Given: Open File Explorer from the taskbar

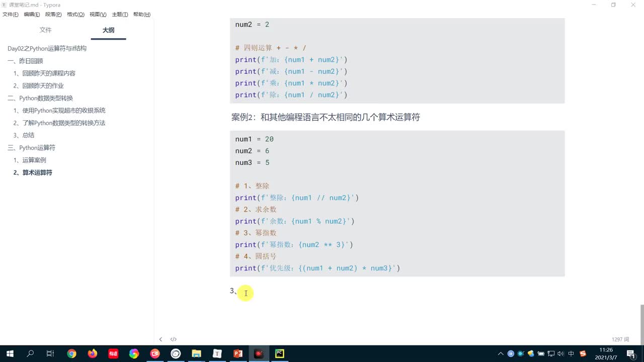Looking at the screenshot, I should tap(196, 353).
